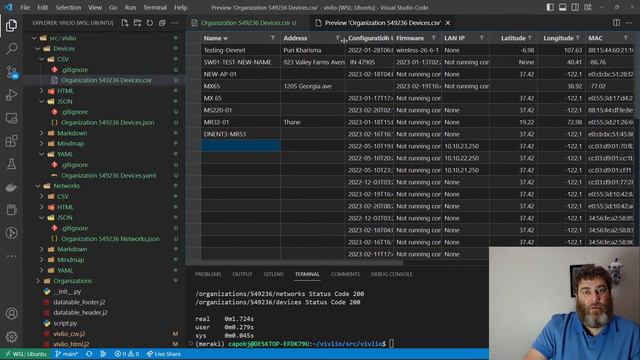Filter the Name column

coord(273,38)
